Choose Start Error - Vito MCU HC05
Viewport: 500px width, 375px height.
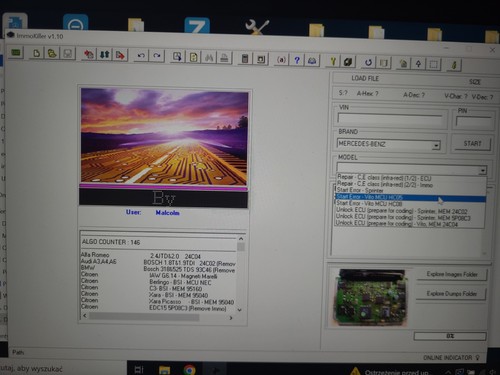click(411, 198)
